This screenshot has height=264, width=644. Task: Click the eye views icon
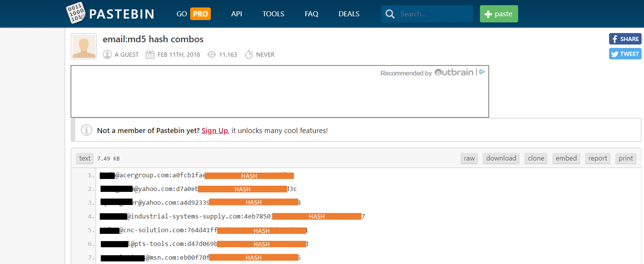tap(211, 55)
